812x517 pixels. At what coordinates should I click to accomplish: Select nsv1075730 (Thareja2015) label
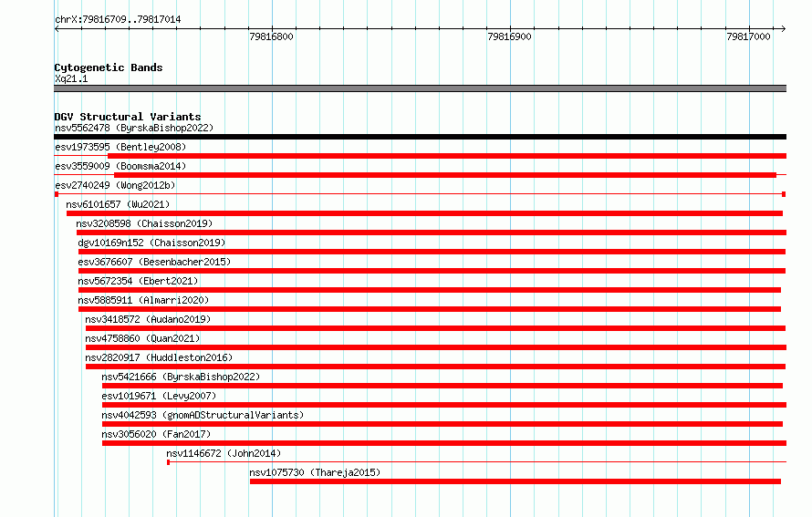pos(315,472)
